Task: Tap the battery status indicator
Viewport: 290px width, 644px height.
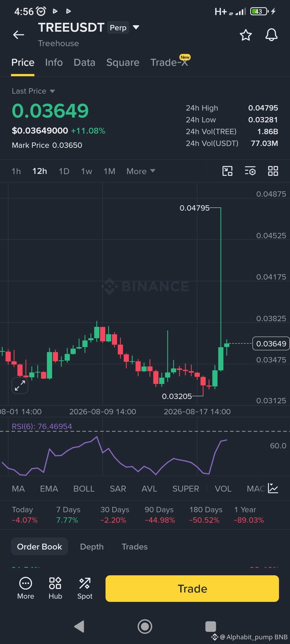Action: [x=259, y=11]
